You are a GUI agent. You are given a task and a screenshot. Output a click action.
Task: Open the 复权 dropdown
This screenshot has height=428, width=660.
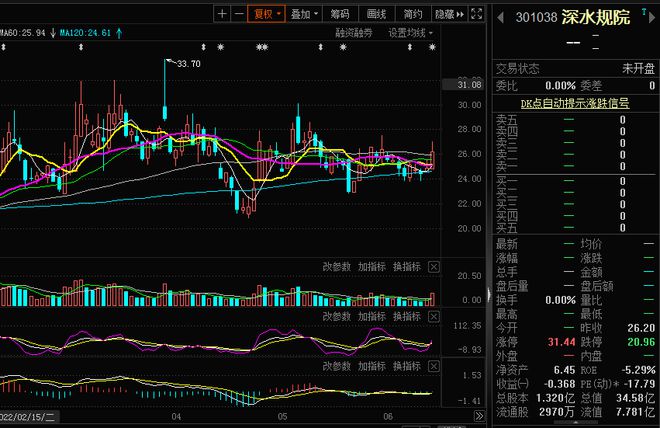[266, 14]
